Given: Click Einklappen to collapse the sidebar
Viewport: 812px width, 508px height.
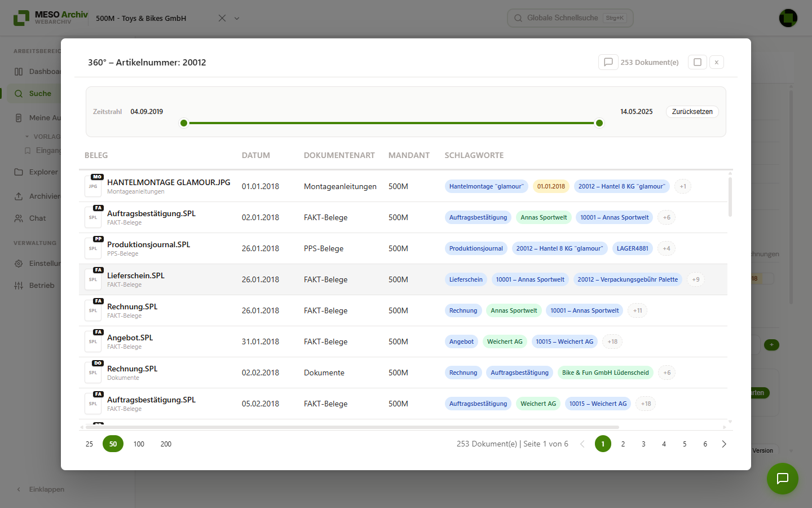Looking at the screenshot, I should tap(47, 489).
